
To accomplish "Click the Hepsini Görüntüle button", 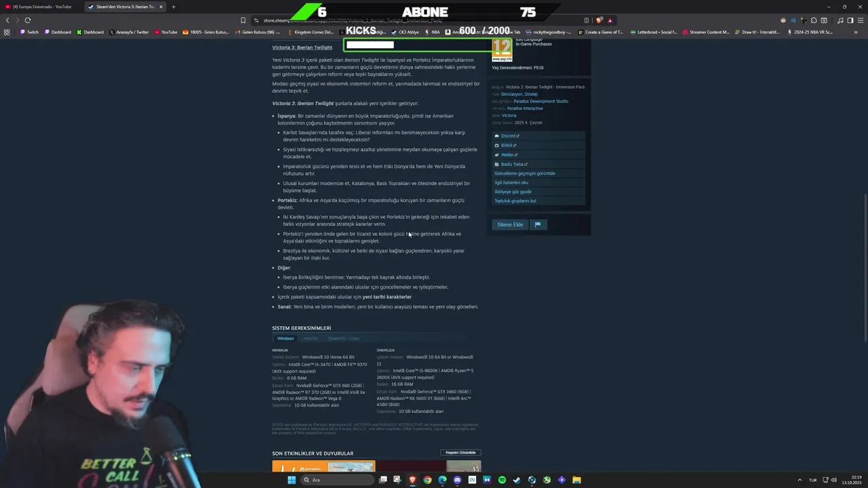I will point(460,453).
